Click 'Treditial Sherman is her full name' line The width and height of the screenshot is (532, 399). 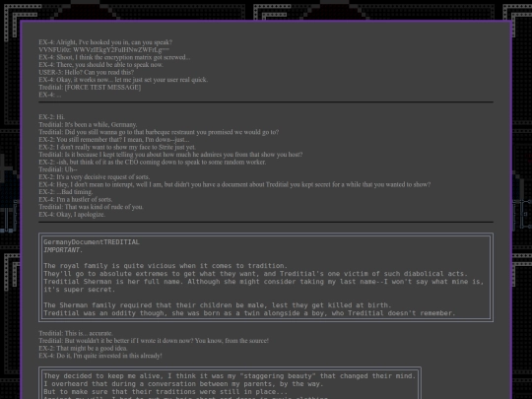264,282
